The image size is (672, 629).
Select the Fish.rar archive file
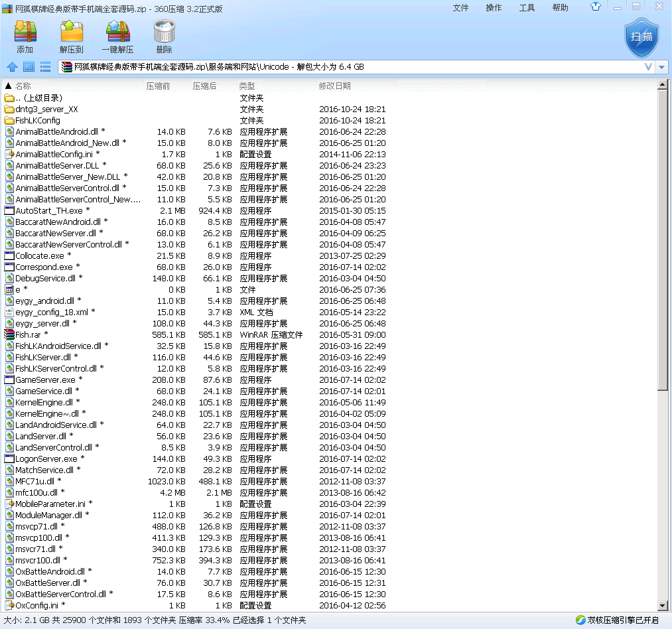point(28,334)
